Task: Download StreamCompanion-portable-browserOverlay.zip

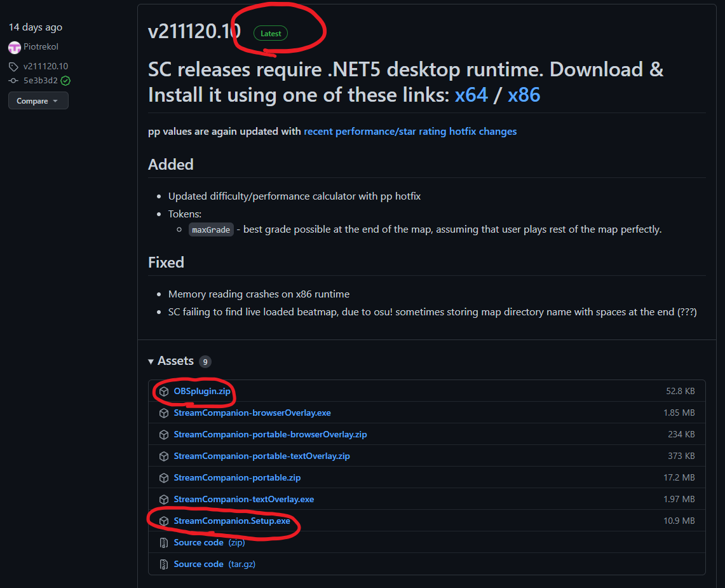Action: (271, 434)
